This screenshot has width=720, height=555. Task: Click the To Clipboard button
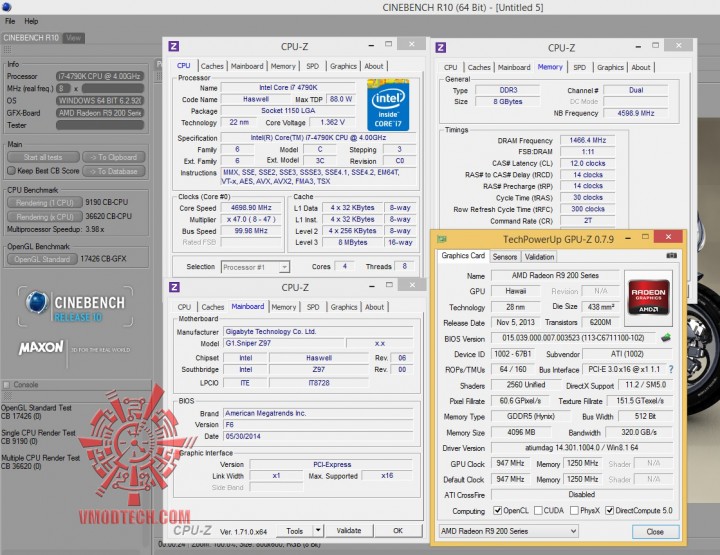click(x=114, y=157)
